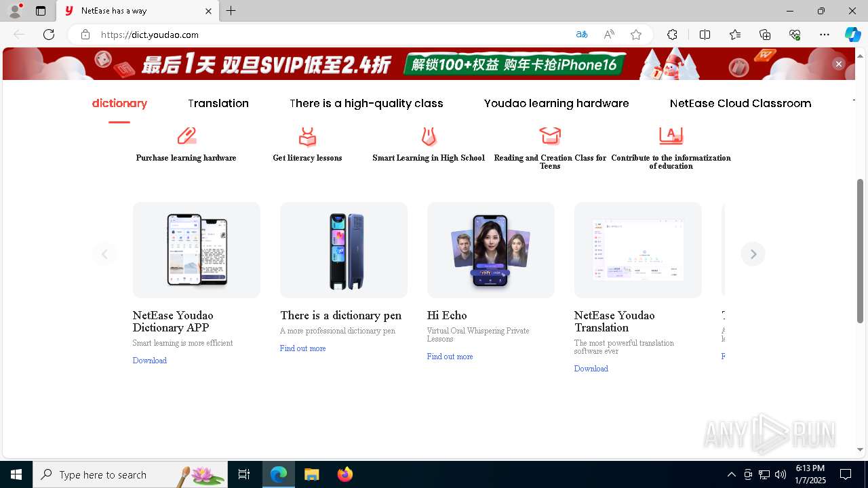The image size is (868, 488).
Task: Add this page to favorites star
Action: tap(636, 35)
